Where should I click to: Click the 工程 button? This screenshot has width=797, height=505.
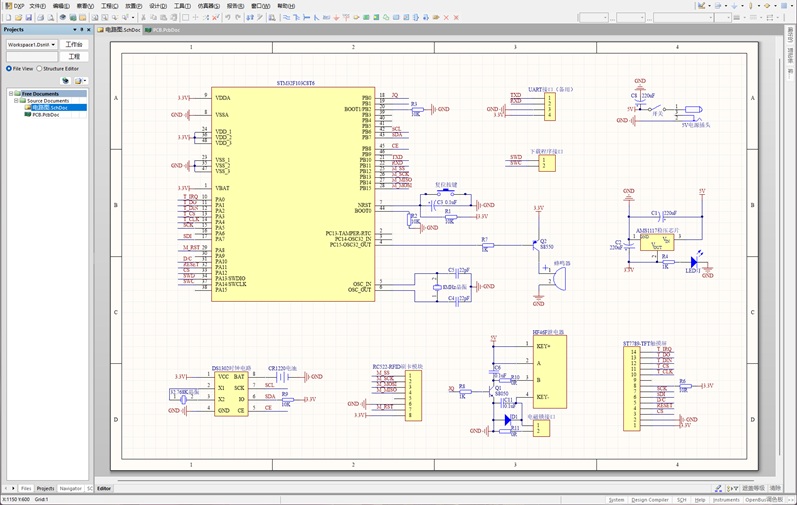click(74, 56)
